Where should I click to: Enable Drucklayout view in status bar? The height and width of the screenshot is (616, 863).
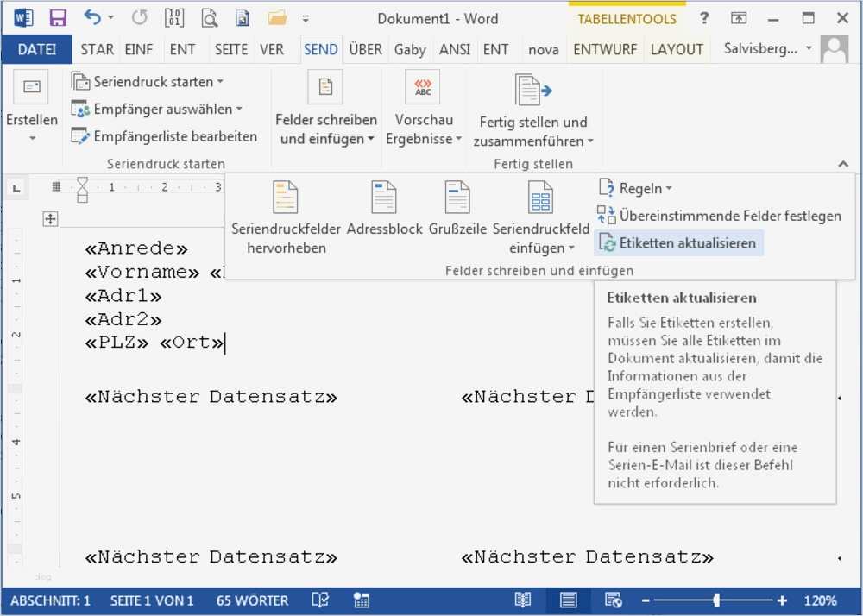coord(568,600)
